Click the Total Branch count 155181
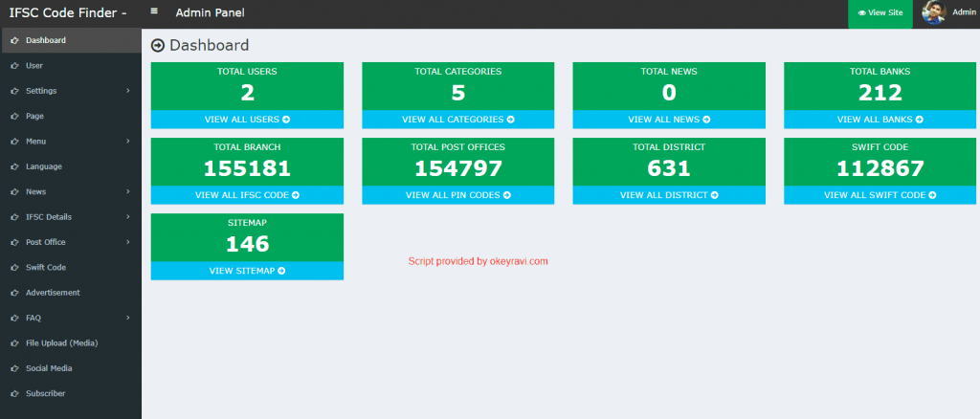Screen dimensions: 980x419 [x=247, y=168]
